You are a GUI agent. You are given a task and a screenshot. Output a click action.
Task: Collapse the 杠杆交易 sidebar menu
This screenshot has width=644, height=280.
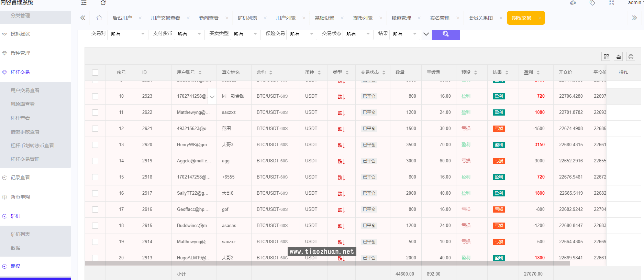click(35, 72)
